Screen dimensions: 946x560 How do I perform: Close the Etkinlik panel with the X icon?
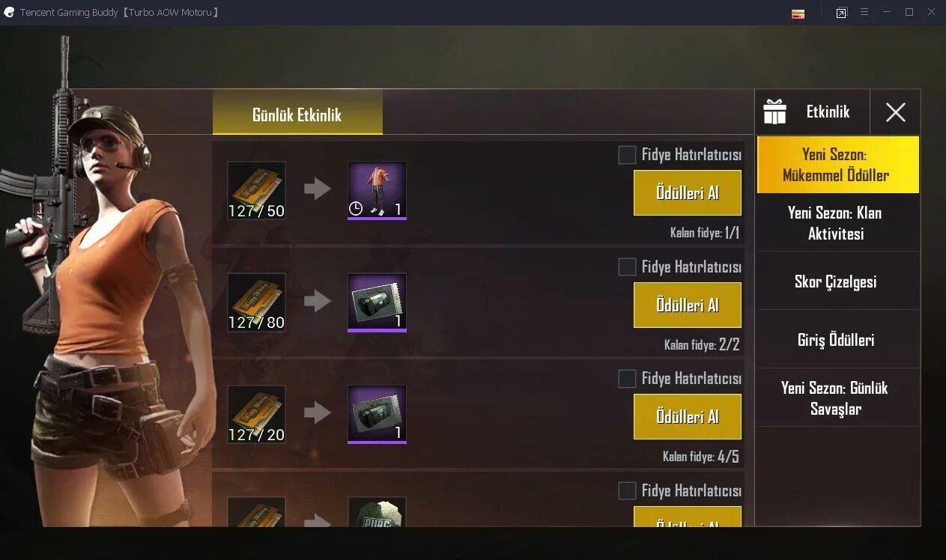pos(895,112)
